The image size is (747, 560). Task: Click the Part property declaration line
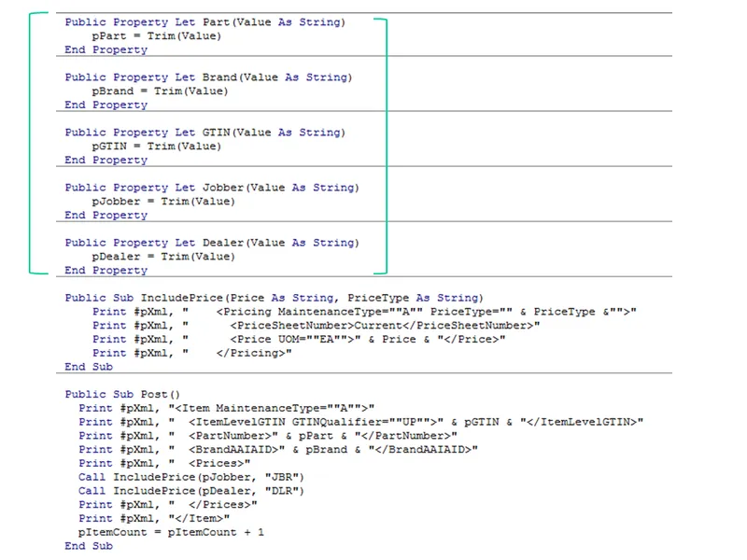(x=205, y=21)
